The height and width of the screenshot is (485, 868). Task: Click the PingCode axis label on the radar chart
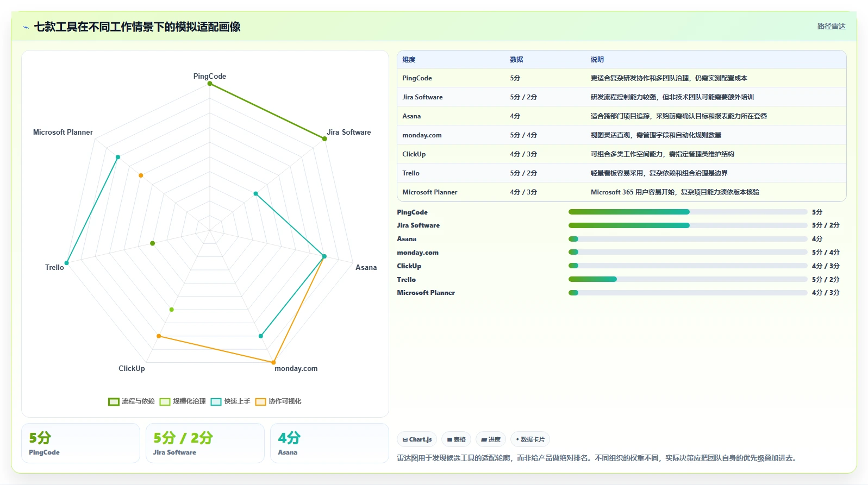click(x=210, y=77)
